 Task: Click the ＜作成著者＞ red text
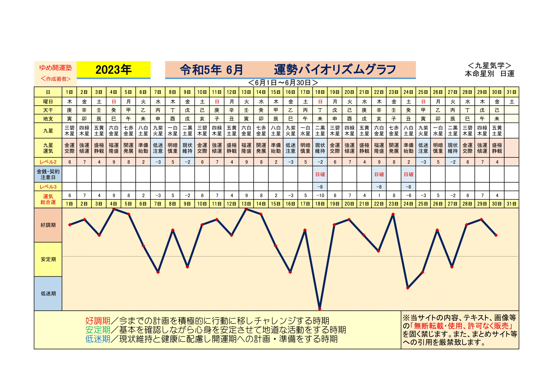coord(55,79)
